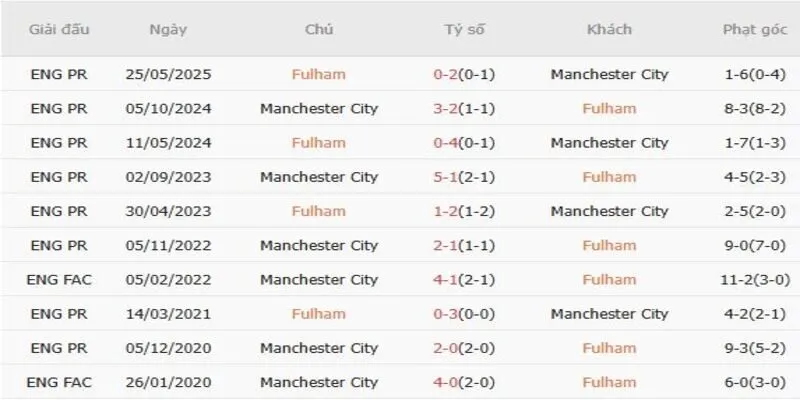Open the 0-4 score on 11/05/2024
This screenshot has width=800, height=400.
point(446,142)
